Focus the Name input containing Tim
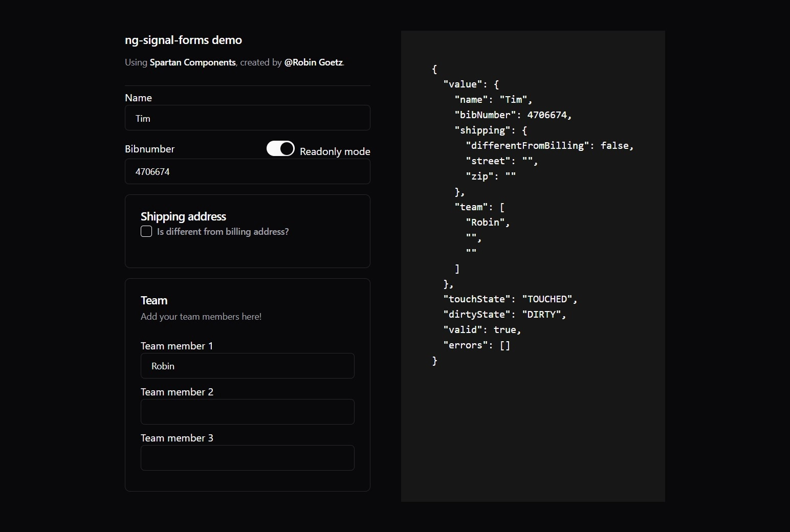This screenshot has width=790, height=532. [248, 118]
